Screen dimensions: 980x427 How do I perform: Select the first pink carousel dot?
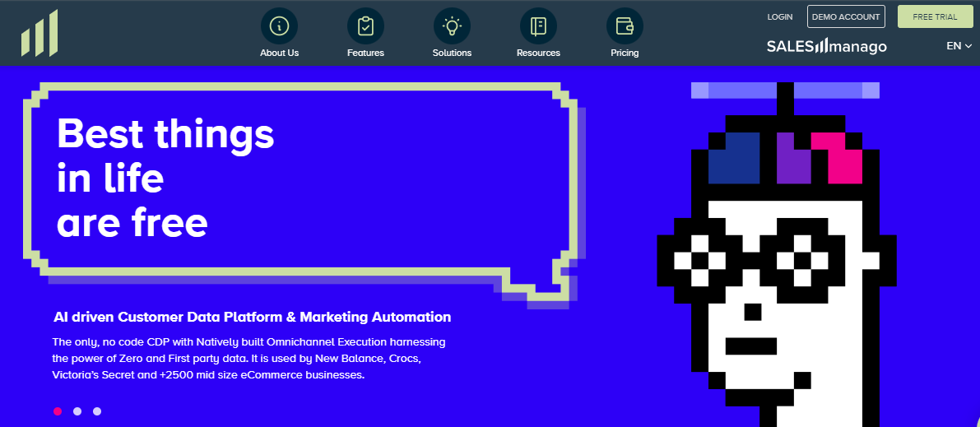click(58, 411)
